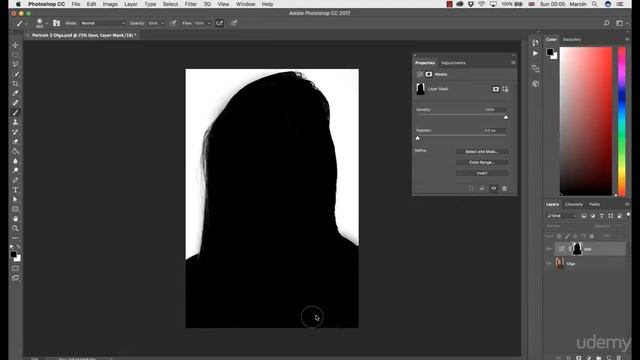640x360 pixels.
Task: Hide the Olga layer
Action: tap(548, 264)
